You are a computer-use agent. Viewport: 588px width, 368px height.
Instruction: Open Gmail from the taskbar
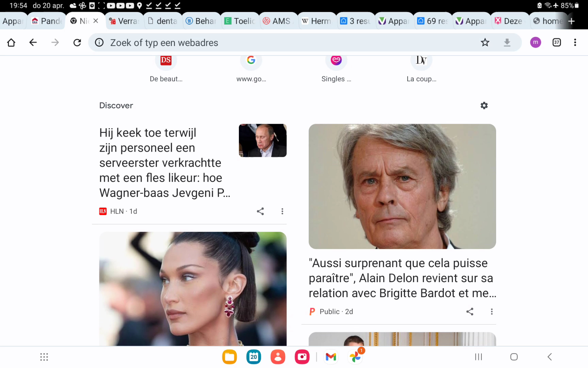pos(331,357)
